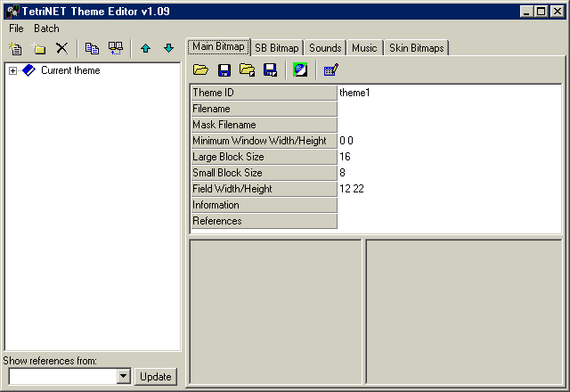Click the copy theme icon
The width and height of the screenshot is (570, 392).
click(92, 48)
